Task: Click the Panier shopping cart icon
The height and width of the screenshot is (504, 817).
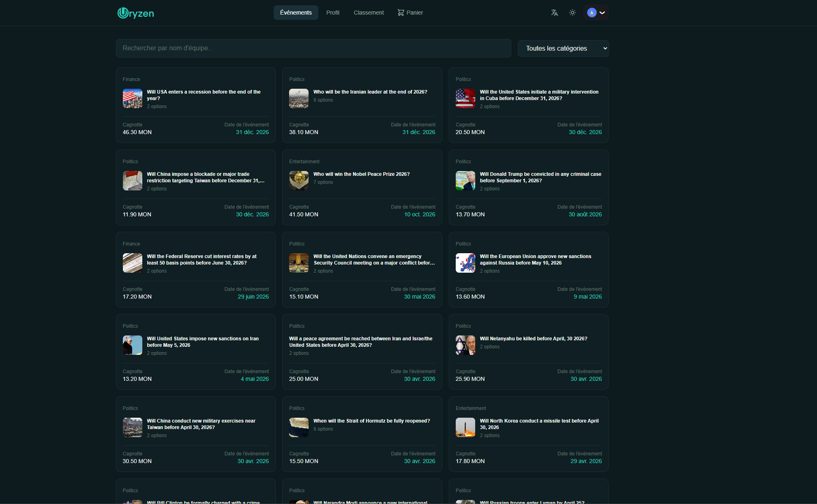Action: (x=401, y=13)
